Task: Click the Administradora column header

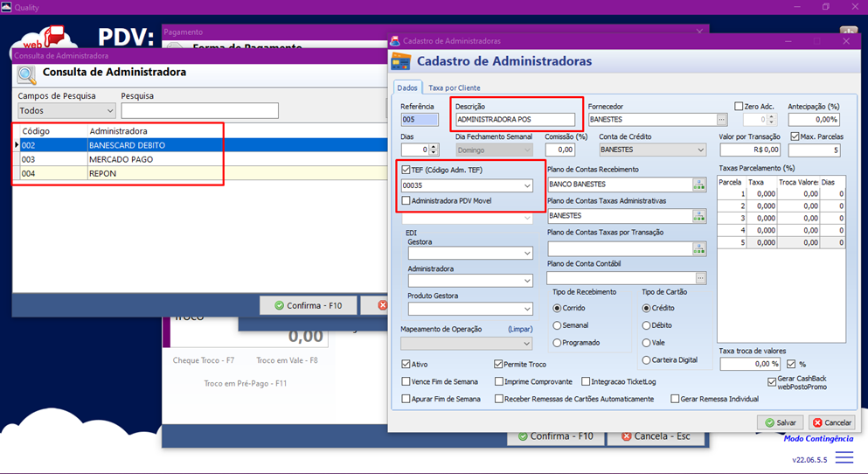Action: pyautogui.click(x=119, y=131)
